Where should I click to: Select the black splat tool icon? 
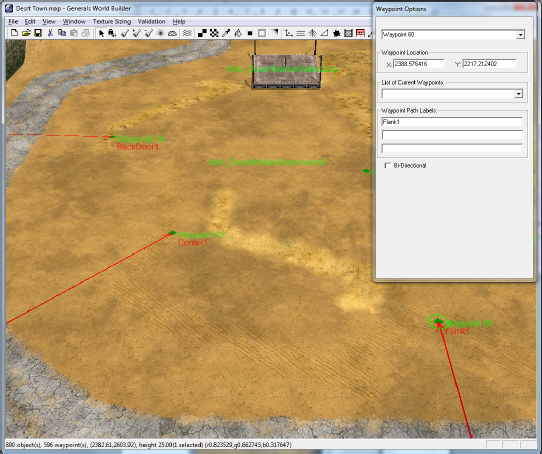point(336,33)
